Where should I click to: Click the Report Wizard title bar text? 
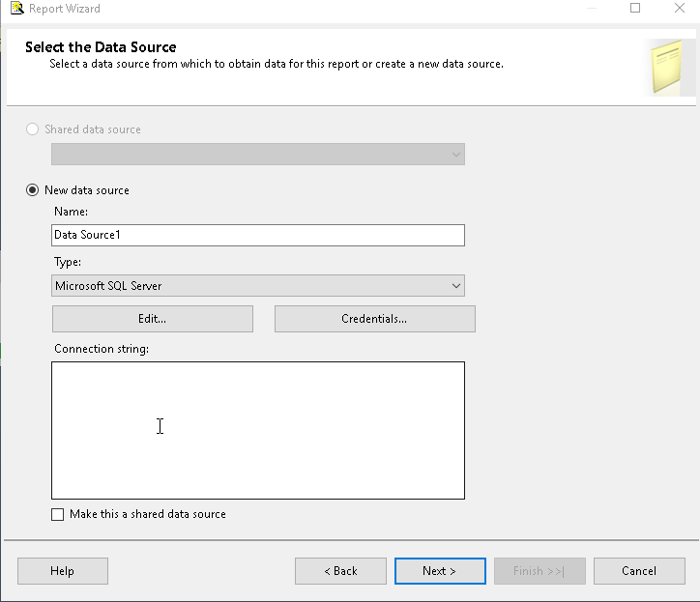pyautogui.click(x=66, y=9)
